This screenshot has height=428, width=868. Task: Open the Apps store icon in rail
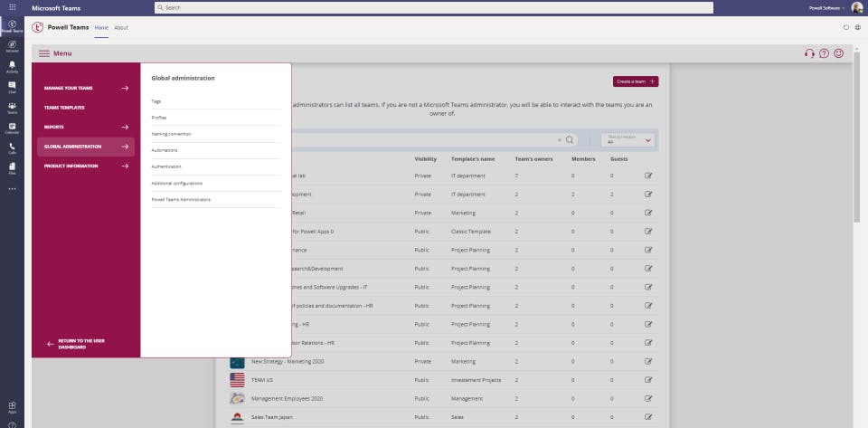(x=12, y=407)
